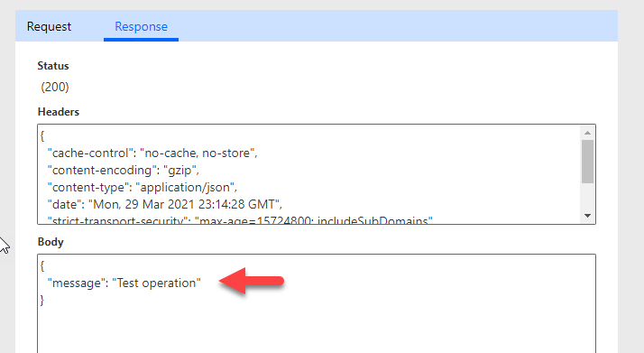Click the "message": "Test operation" body text
This screenshot has height=353, width=644.
124,283
